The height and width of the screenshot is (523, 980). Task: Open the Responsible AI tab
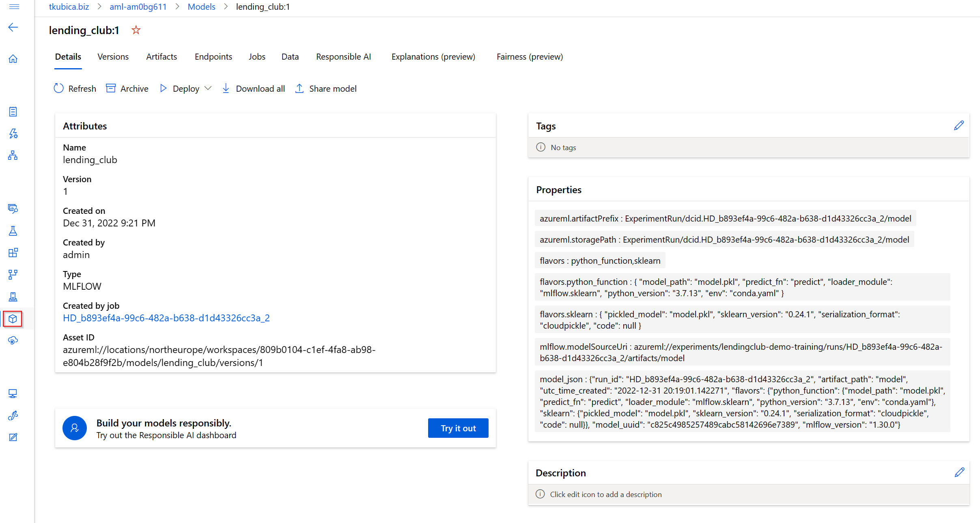pyautogui.click(x=343, y=57)
